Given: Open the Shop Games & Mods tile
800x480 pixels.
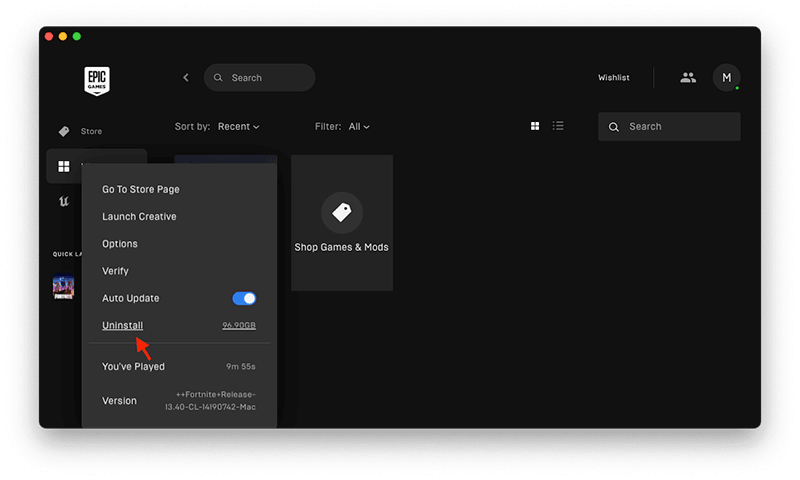Looking at the screenshot, I should pos(342,223).
